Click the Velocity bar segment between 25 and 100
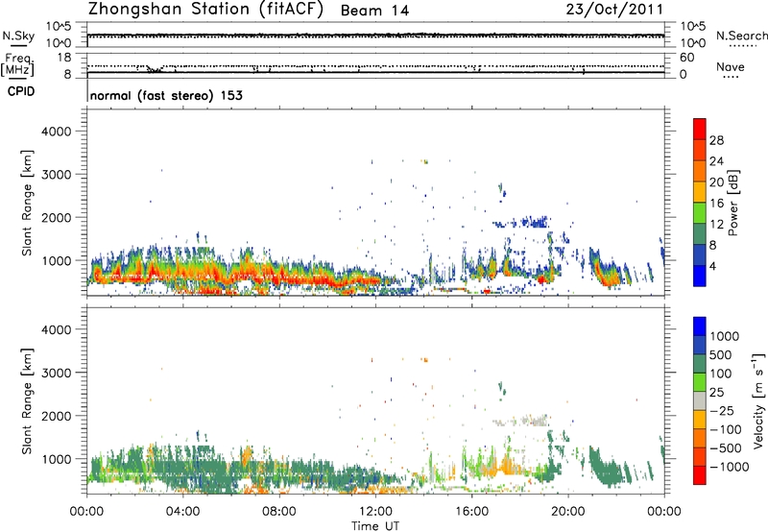Screen dimensions: 768x532 [x=700, y=382]
